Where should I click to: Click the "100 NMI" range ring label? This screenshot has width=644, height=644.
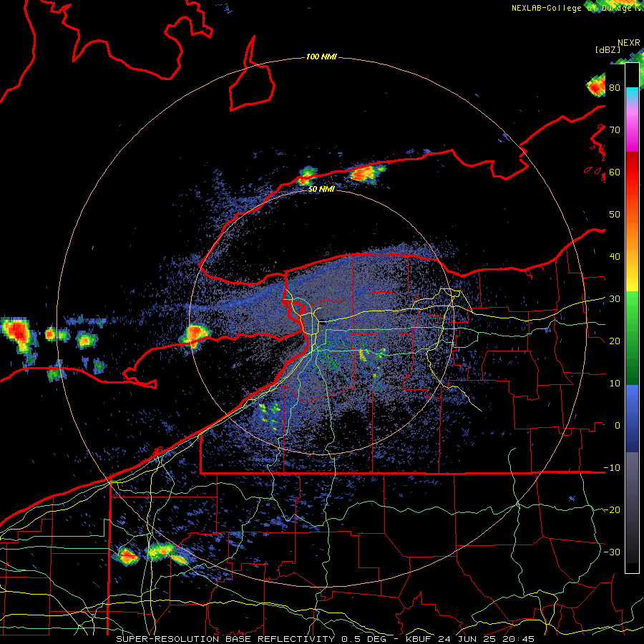tap(321, 57)
